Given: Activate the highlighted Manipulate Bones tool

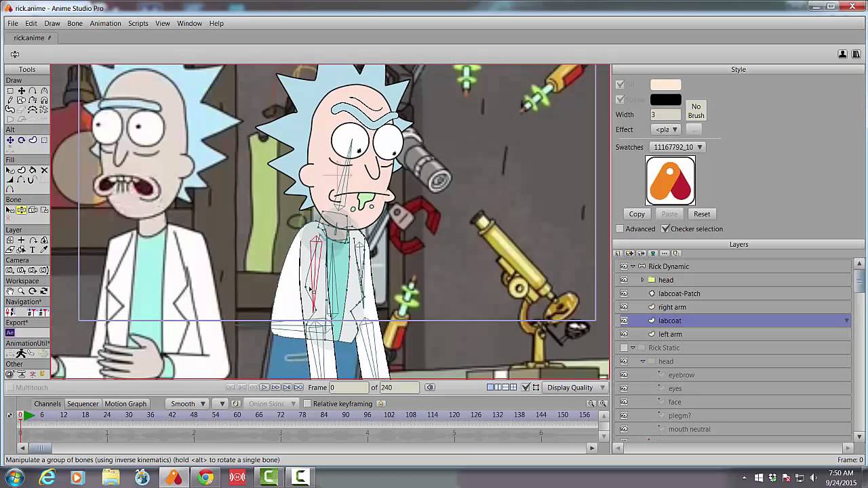Looking at the screenshot, I should (21, 210).
